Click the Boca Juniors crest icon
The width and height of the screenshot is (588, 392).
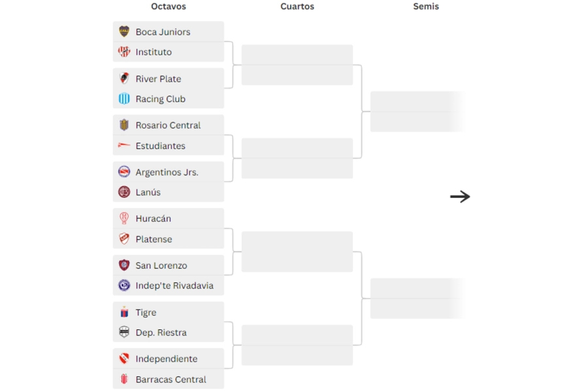[124, 31]
